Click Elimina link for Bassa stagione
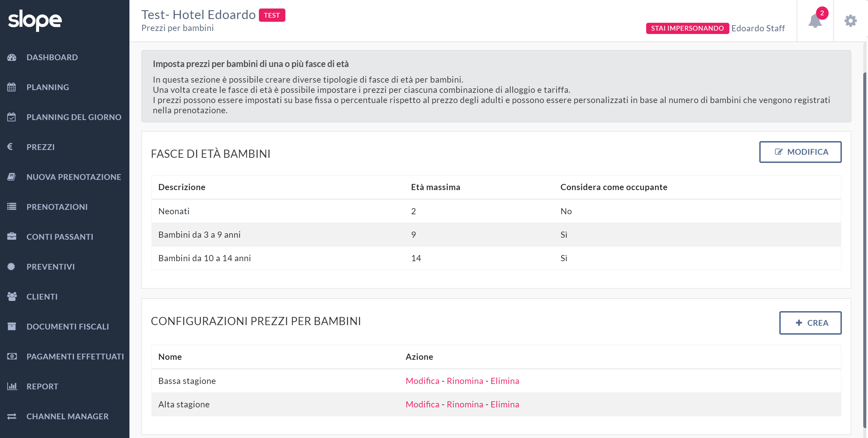868x438 pixels. [504, 381]
